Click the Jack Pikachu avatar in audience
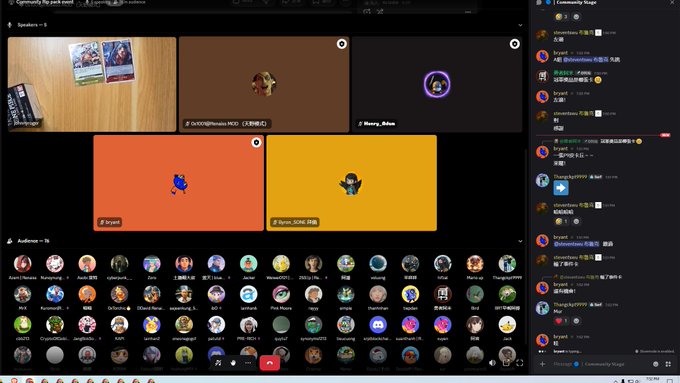The image size is (680, 383). (507, 325)
